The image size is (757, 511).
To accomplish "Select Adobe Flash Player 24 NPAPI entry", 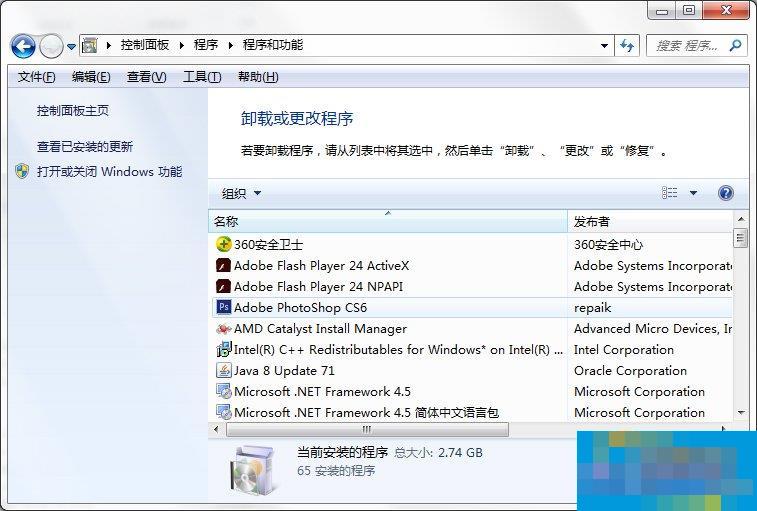I will coord(318,286).
